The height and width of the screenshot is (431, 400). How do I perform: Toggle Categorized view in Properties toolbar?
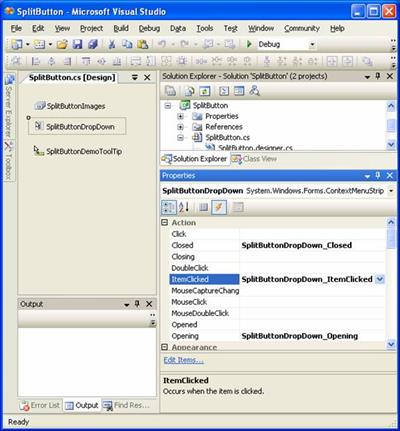168,207
